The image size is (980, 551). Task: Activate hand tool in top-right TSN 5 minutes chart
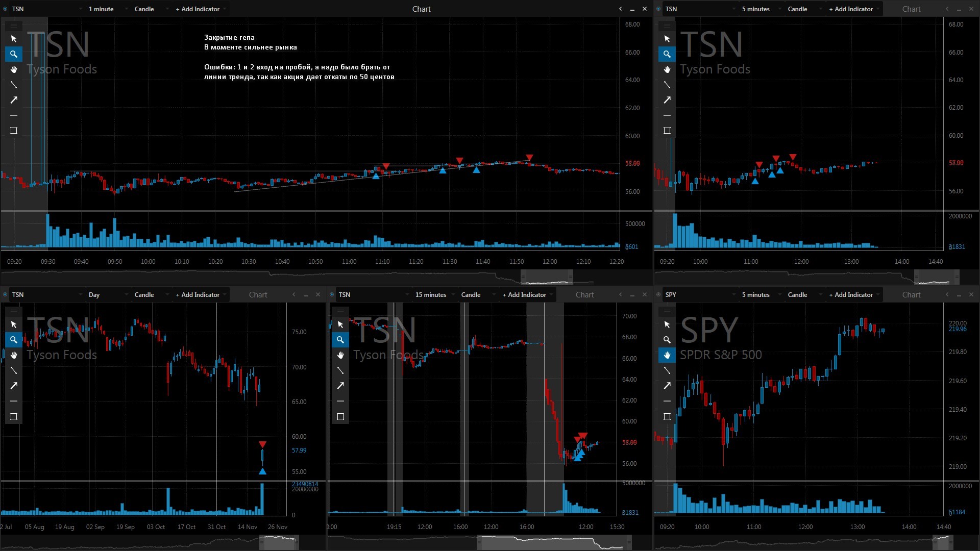[667, 69]
